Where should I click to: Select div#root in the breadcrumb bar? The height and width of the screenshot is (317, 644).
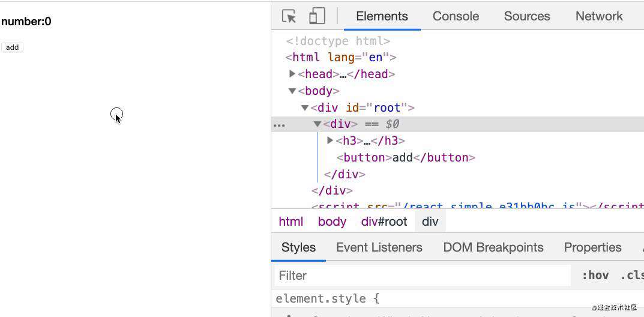(384, 222)
